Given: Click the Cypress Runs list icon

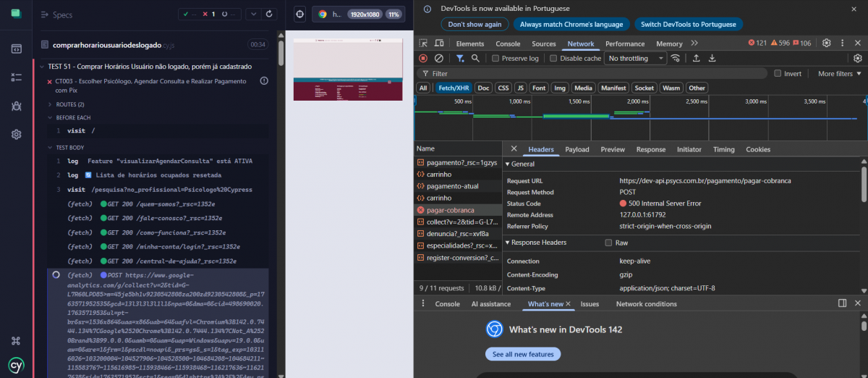Looking at the screenshot, I should pyautogui.click(x=16, y=77).
